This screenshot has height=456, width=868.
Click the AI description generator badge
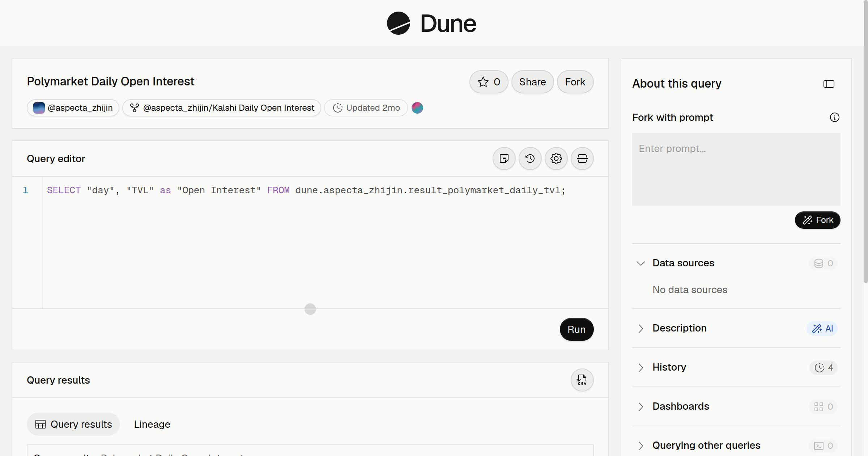click(822, 329)
